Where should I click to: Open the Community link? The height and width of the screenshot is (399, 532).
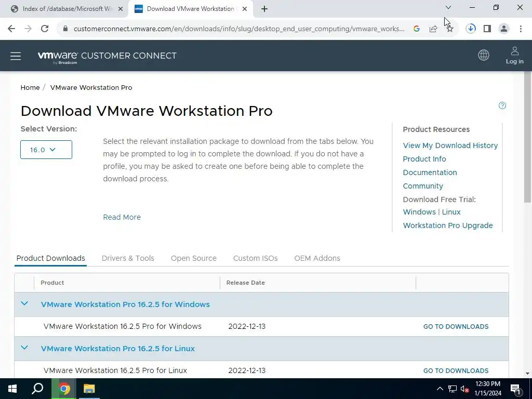point(423,187)
